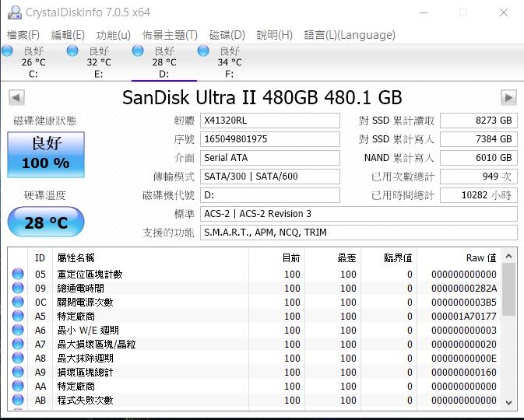Click the blue status icon for attribute A5

(18, 316)
